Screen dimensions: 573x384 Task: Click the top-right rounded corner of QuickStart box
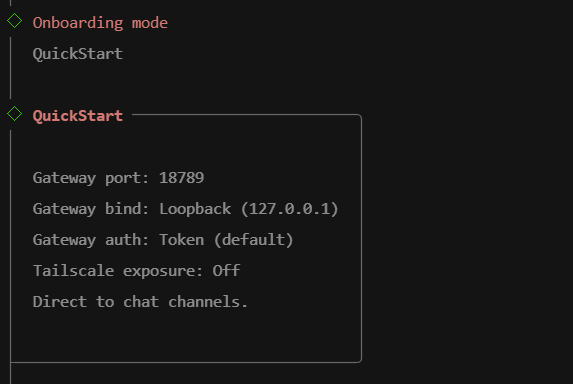click(359, 117)
